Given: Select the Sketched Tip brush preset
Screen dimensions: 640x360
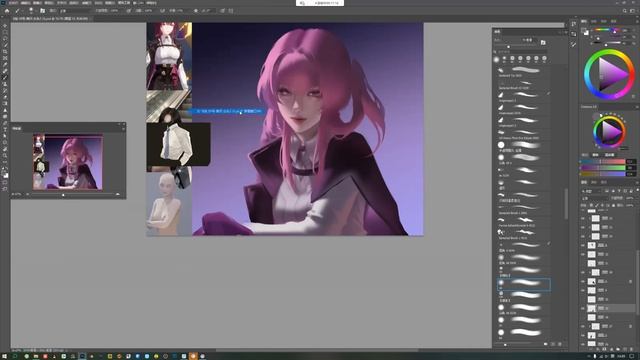Looking at the screenshot, I should click(523, 72).
